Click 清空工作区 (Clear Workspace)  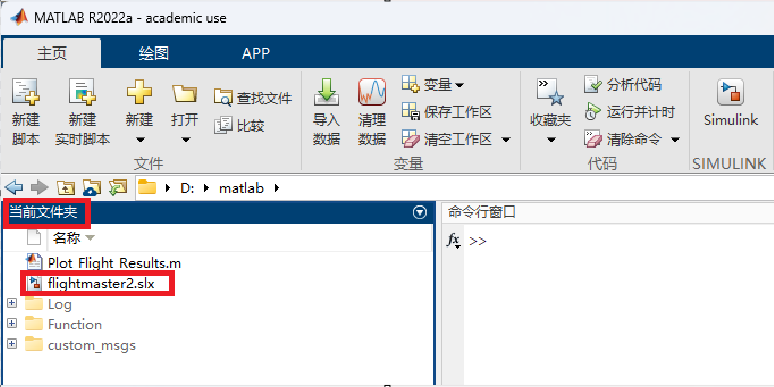[446, 139]
